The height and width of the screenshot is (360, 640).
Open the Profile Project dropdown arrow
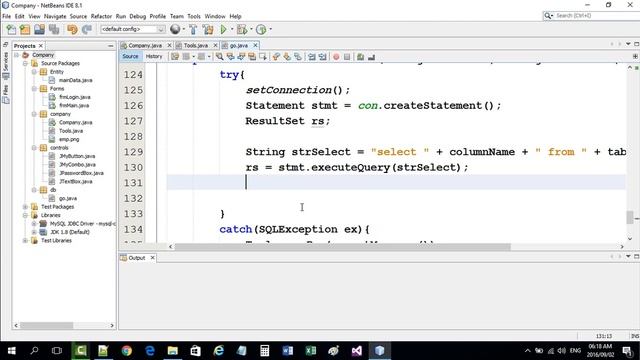(270, 29)
